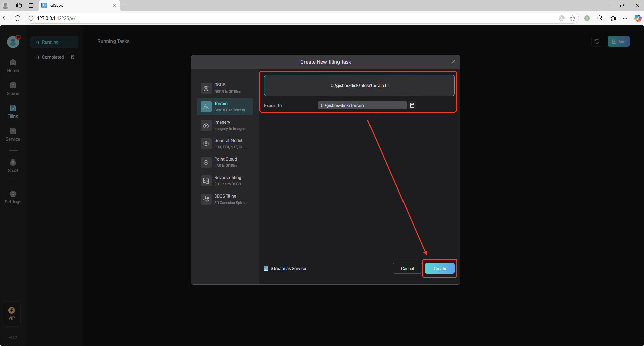Select 3DGS Tiling option
This screenshot has height=346, width=644.
coord(225,199)
